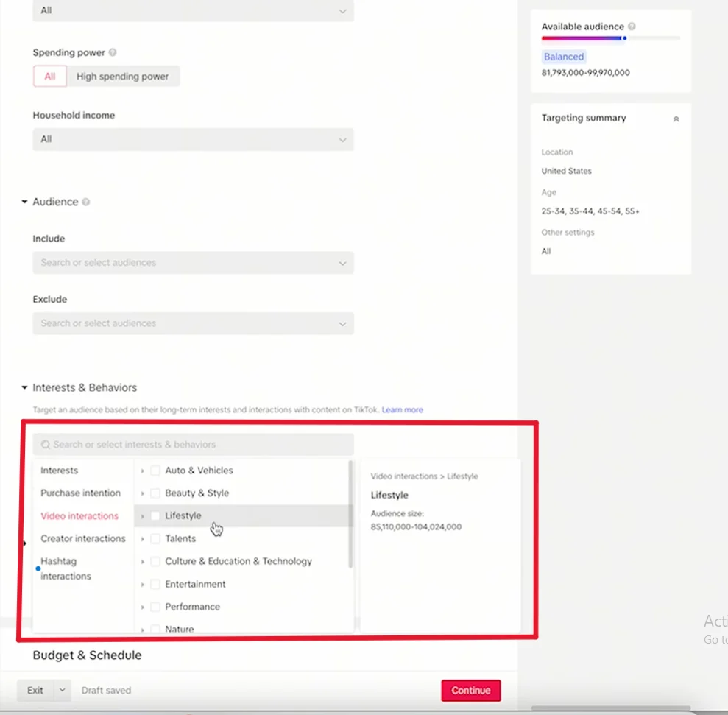The width and height of the screenshot is (728, 715).
Task: Select High spending power option
Action: (123, 76)
